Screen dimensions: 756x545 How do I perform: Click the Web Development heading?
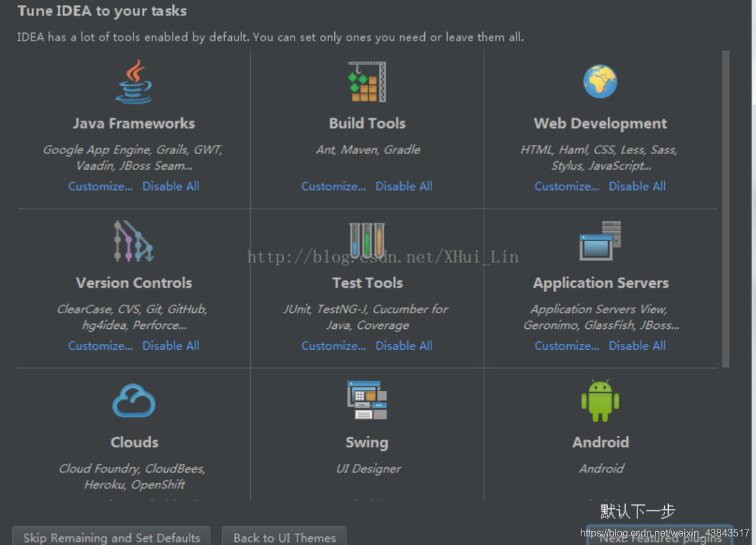(600, 124)
